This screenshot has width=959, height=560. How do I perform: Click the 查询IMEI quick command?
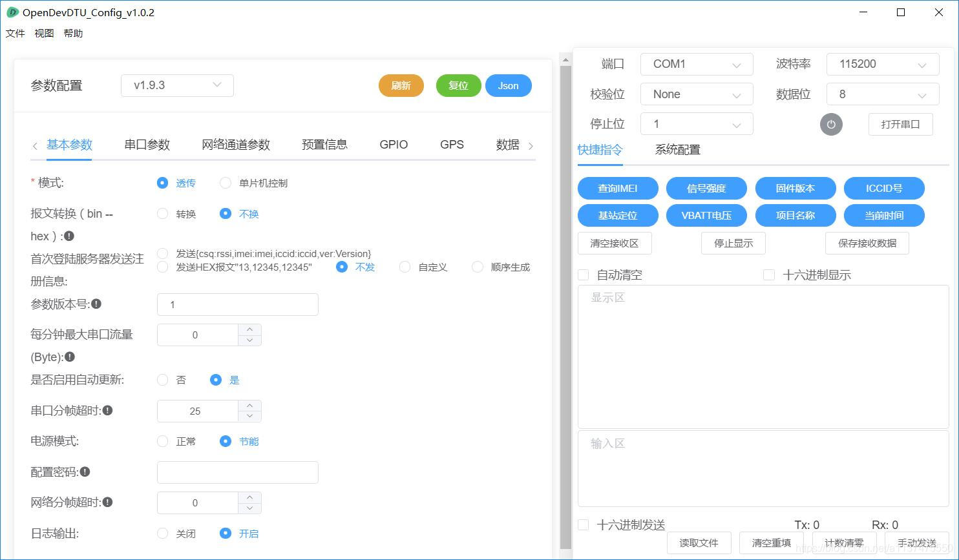click(x=618, y=188)
